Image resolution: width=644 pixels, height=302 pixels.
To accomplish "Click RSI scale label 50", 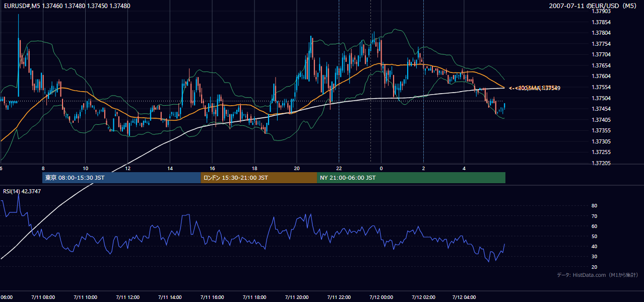I will (594, 236).
